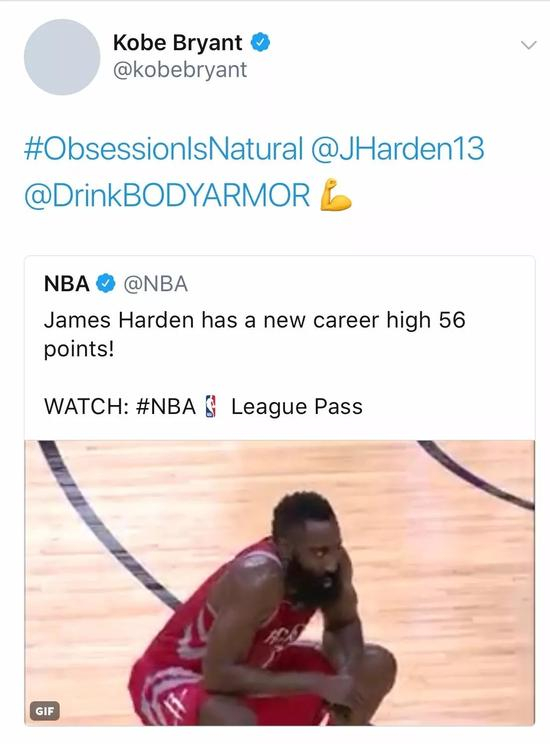This screenshot has width=550, height=744.
Task: Click the League Pass text
Action: click(297, 407)
